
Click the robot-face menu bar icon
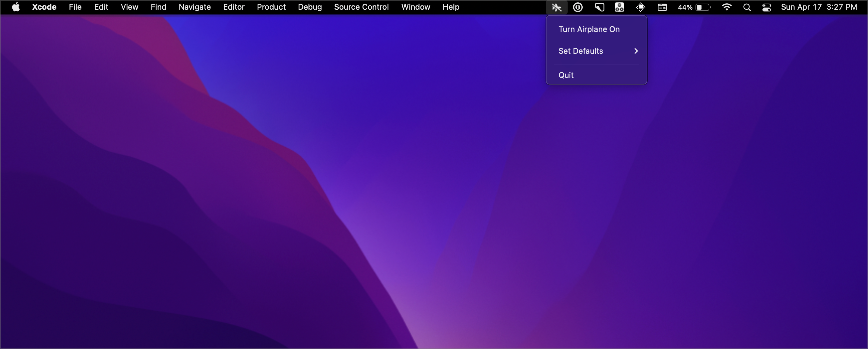click(x=619, y=7)
